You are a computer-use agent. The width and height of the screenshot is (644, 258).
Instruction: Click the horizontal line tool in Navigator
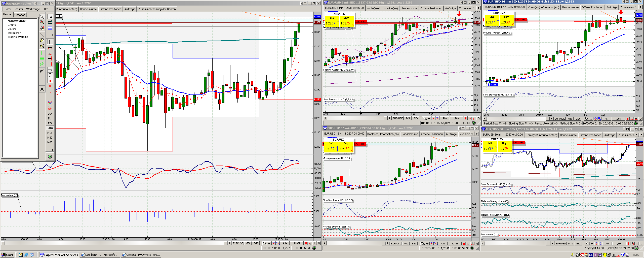42,82
